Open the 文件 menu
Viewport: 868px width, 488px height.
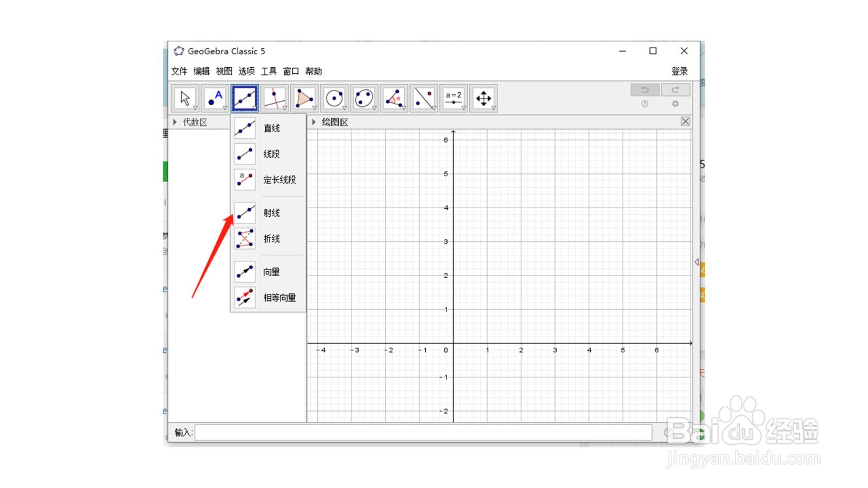pyautogui.click(x=180, y=71)
